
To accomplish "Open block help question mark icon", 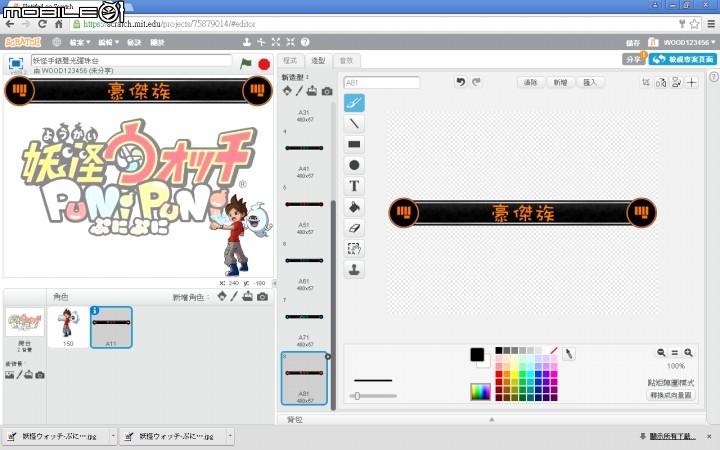I will point(305,42).
